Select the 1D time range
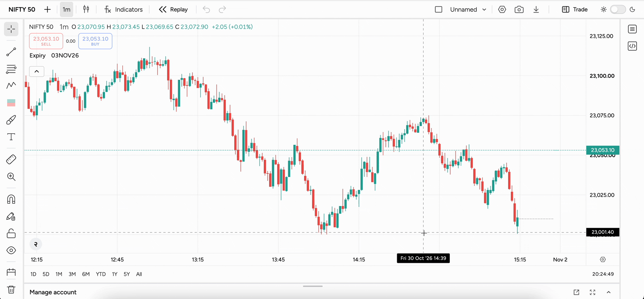This screenshot has width=644, height=299. pyautogui.click(x=33, y=274)
